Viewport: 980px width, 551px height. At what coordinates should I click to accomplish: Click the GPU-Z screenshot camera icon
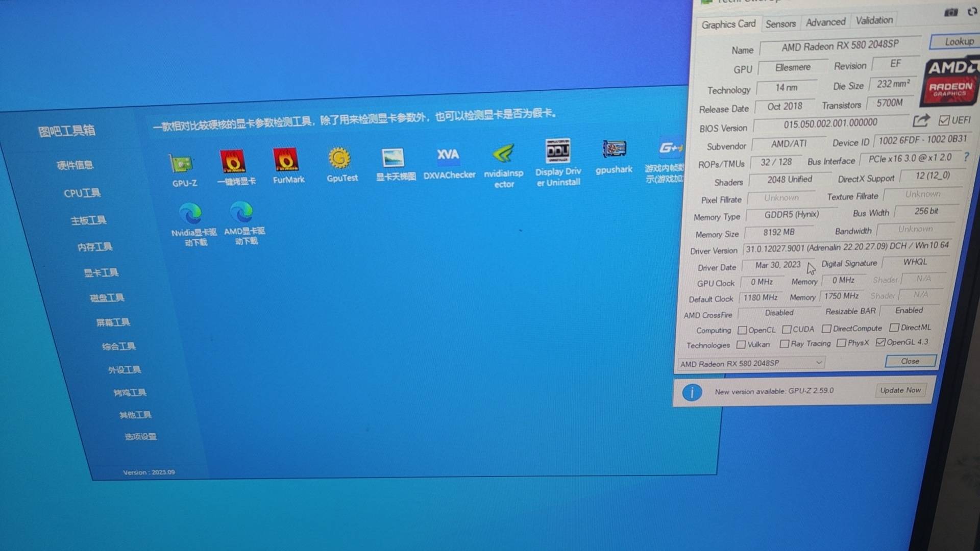951,12
